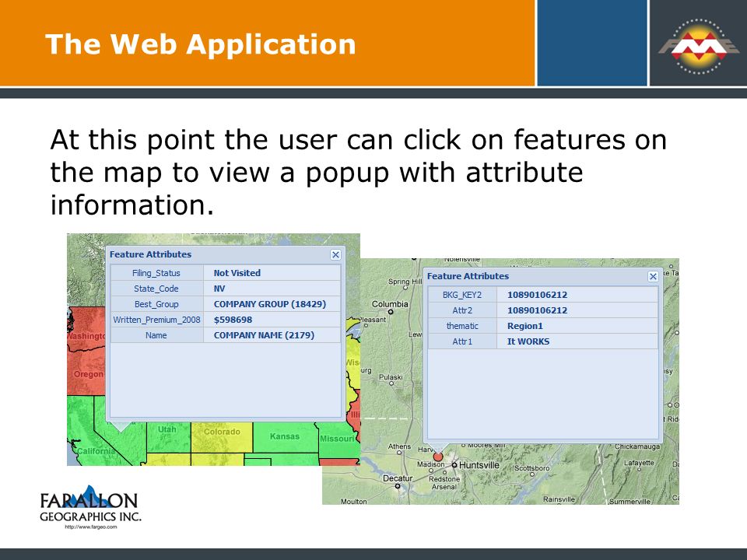Click the Moulton town label

point(353,501)
